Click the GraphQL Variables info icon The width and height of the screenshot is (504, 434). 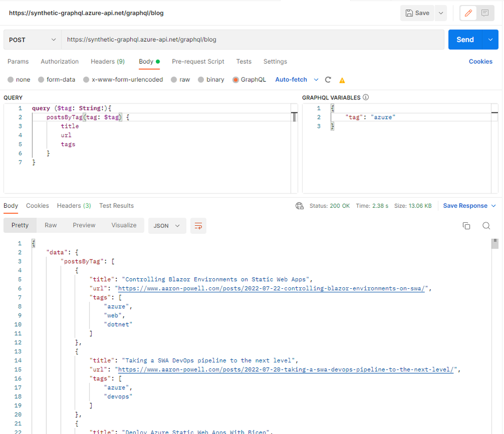[366, 97]
